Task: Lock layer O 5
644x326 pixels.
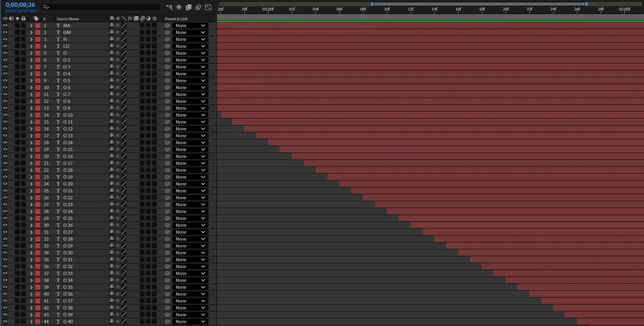Action: pyautogui.click(x=24, y=81)
